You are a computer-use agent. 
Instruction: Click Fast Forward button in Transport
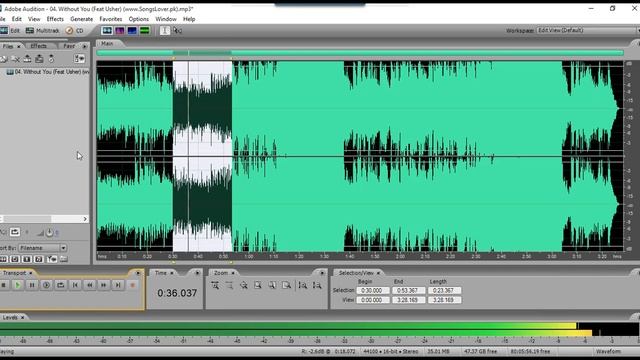click(x=104, y=285)
